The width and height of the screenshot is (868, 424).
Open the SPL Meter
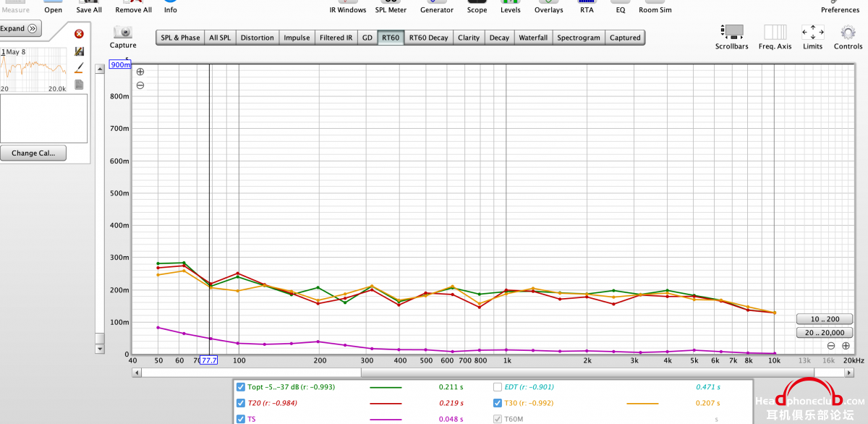391,7
